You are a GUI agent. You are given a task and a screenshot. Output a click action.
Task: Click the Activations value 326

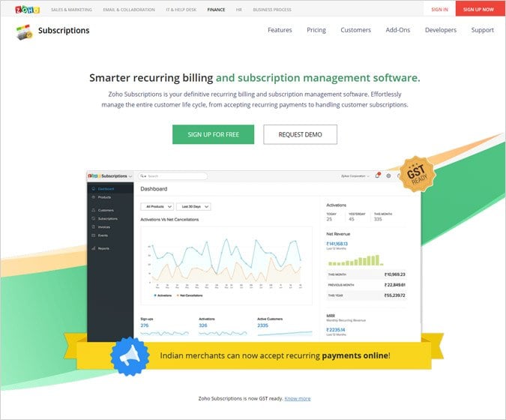point(203,325)
